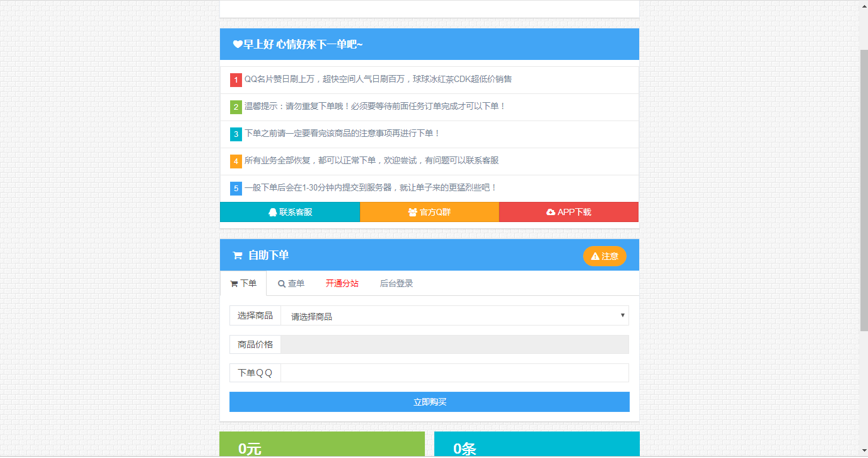Click the 下单QQ input field

[454, 373]
